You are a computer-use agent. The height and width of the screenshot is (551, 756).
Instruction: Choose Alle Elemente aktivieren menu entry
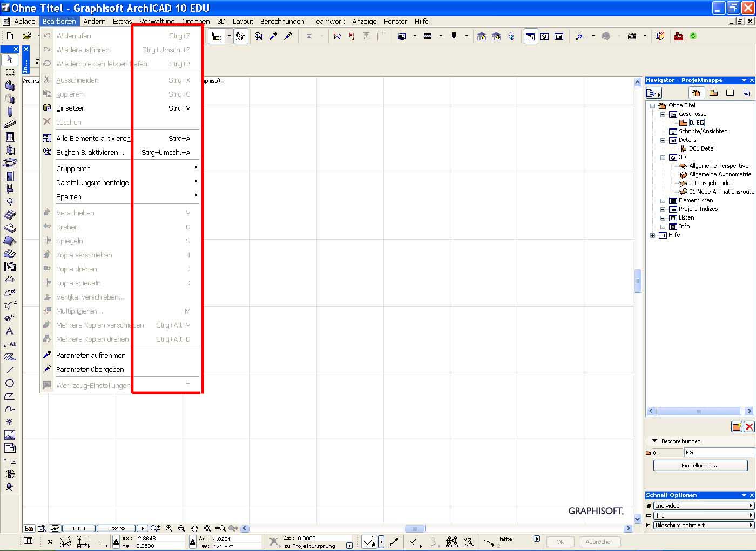point(120,139)
